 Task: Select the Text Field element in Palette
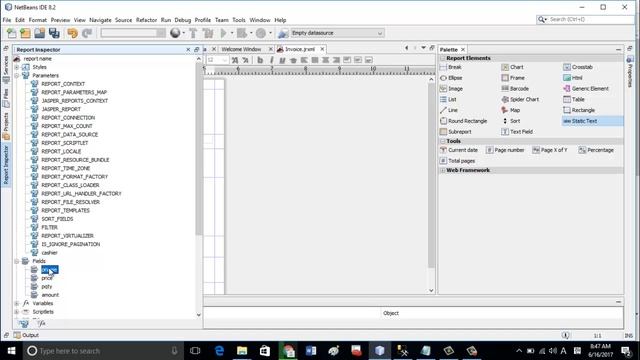coord(517,132)
